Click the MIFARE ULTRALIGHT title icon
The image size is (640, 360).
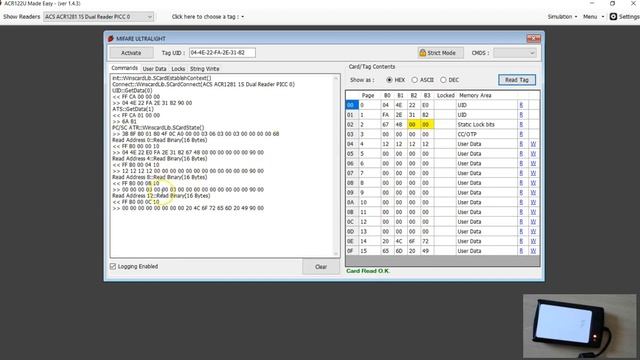point(111,38)
